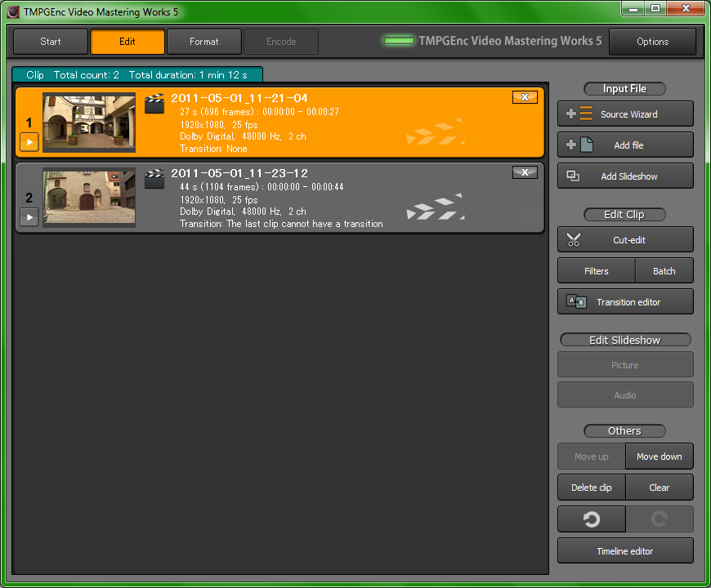
Task: Close the TMPGEnc window
Action: (x=686, y=9)
